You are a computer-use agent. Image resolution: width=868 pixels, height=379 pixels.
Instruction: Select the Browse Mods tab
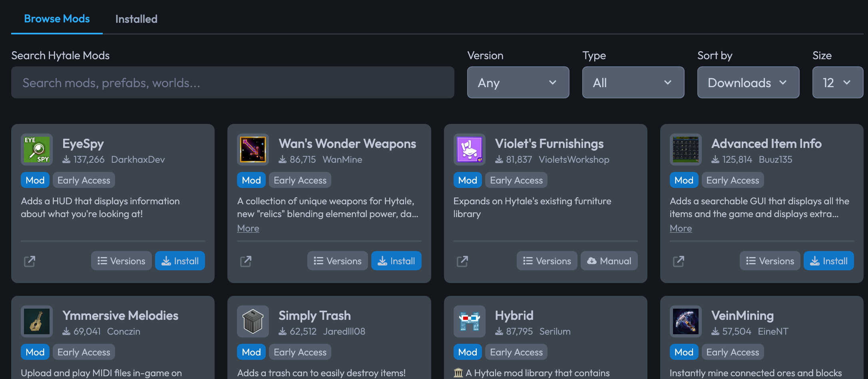pos(57,19)
